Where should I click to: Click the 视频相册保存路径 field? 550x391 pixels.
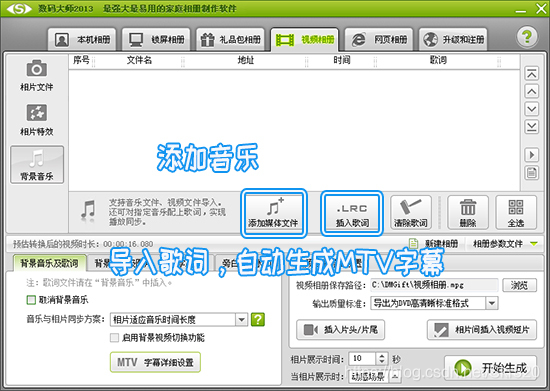[x=435, y=285]
